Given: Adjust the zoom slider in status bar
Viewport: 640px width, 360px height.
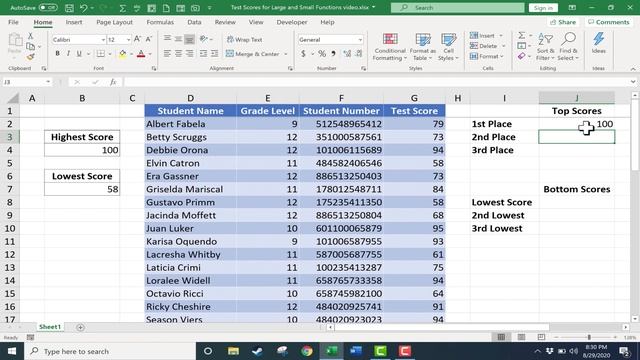Looking at the screenshot, I should [589, 337].
